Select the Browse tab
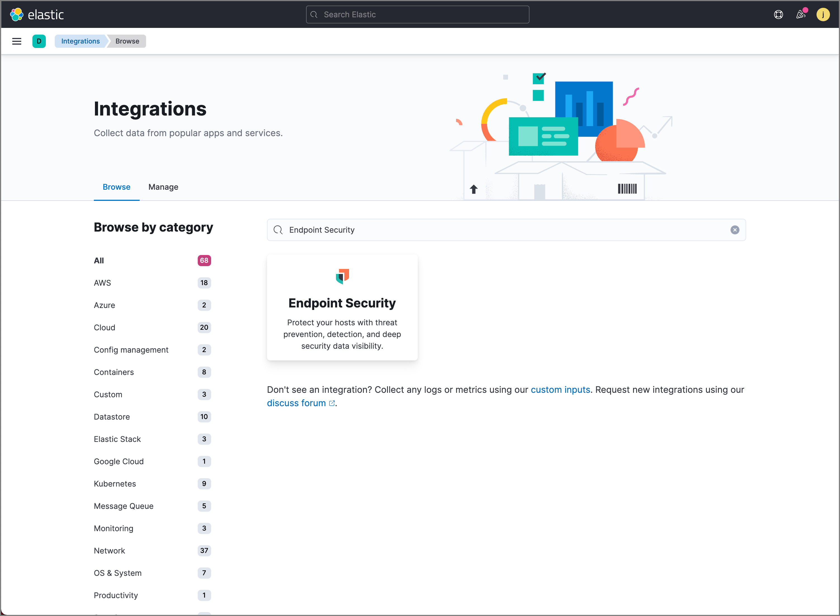840x616 pixels. [x=117, y=187]
